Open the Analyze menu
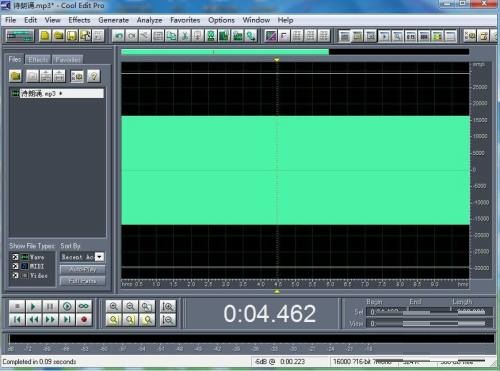This screenshot has width=500, height=371. tap(149, 20)
